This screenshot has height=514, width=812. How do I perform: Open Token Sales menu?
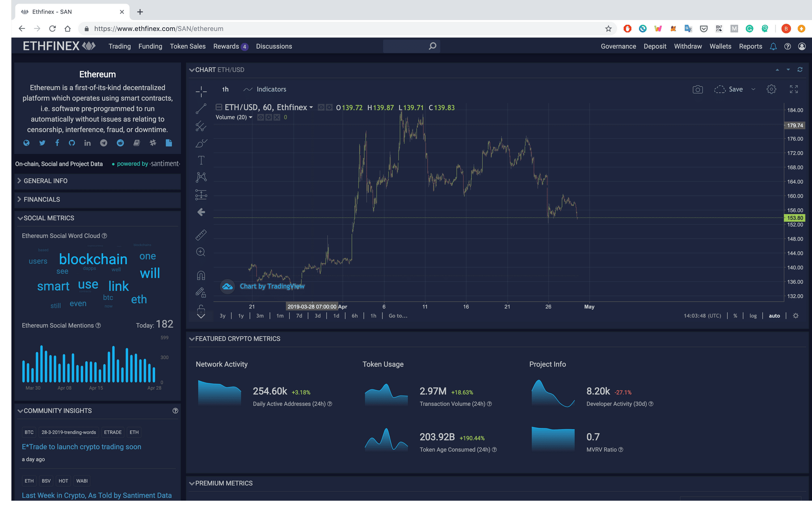point(188,46)
